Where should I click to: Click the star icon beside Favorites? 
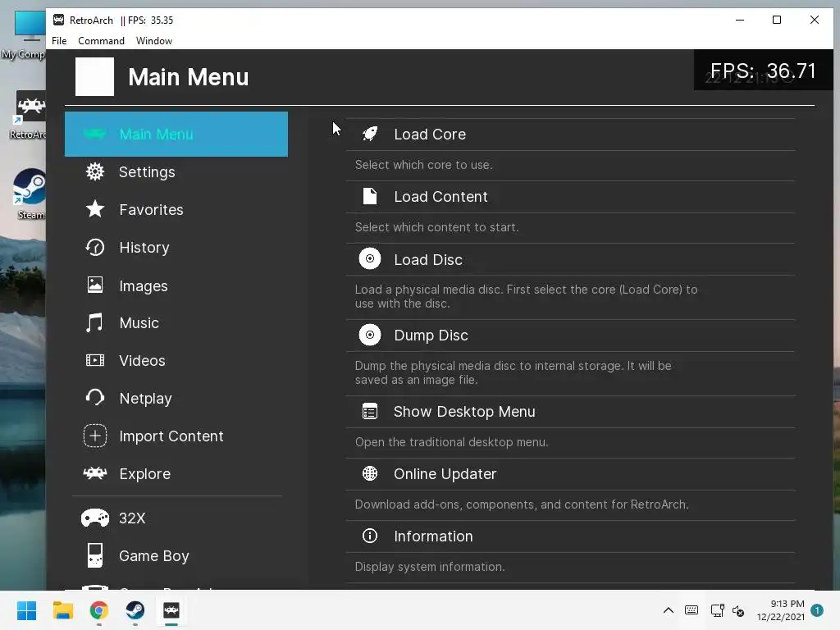coord(95,209)
